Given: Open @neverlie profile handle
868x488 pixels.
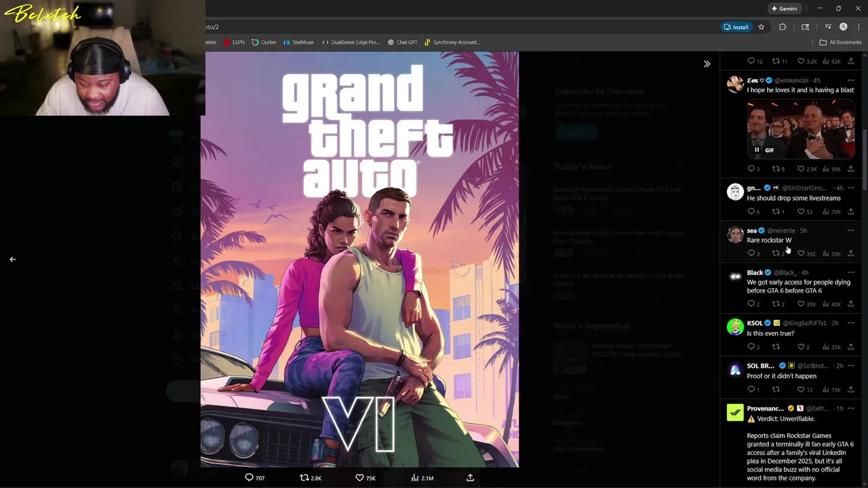Looking at the screenshot, I should [781, 230].
